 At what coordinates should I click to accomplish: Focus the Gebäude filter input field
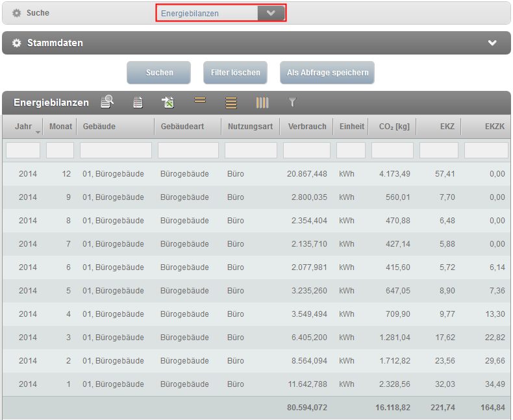116,151
